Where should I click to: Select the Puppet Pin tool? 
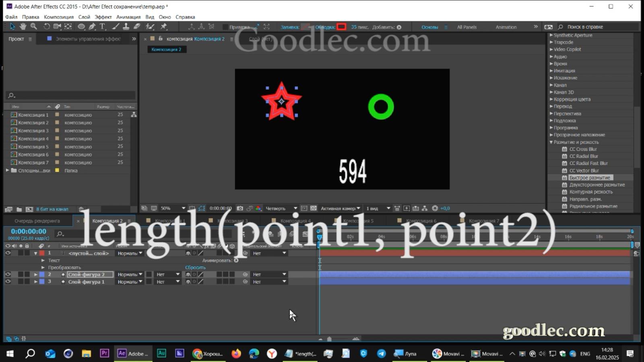pyautogui.click(x=164, y=27)
